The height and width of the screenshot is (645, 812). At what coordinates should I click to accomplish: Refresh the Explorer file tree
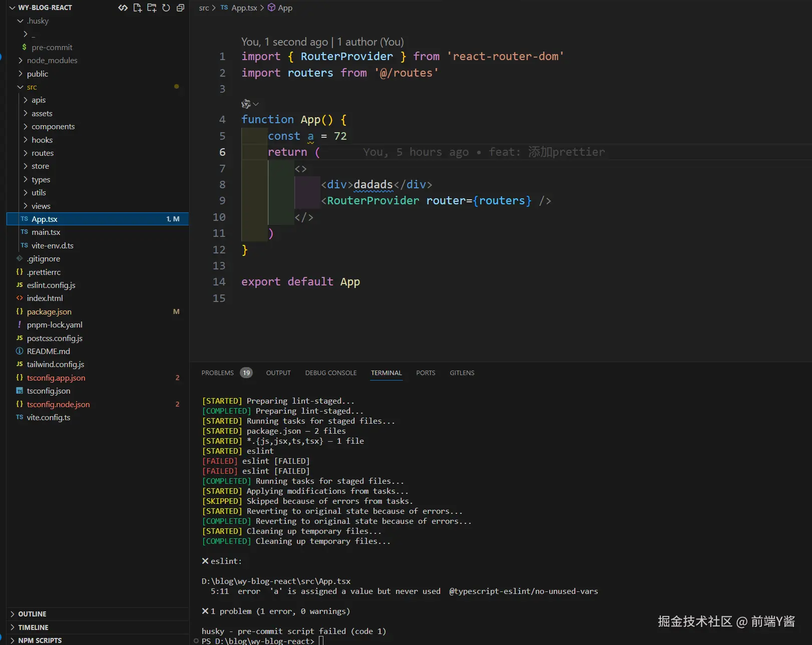[166, 8]
